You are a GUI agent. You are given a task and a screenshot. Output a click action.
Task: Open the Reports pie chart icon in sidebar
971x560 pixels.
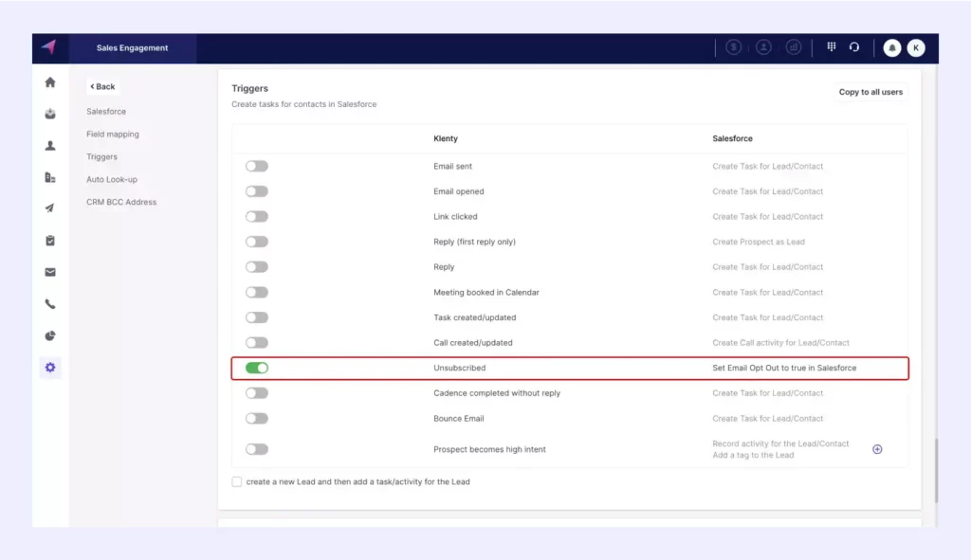[50, 336]
